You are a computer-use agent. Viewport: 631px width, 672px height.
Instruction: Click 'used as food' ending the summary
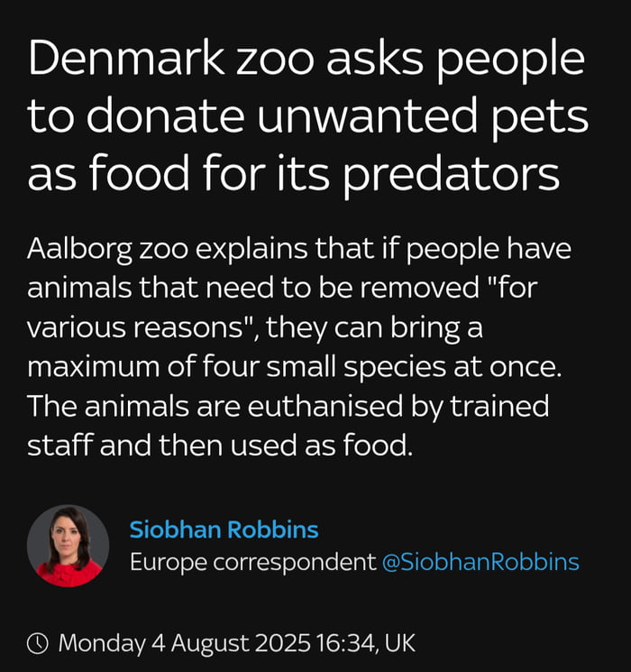[321, 446]
